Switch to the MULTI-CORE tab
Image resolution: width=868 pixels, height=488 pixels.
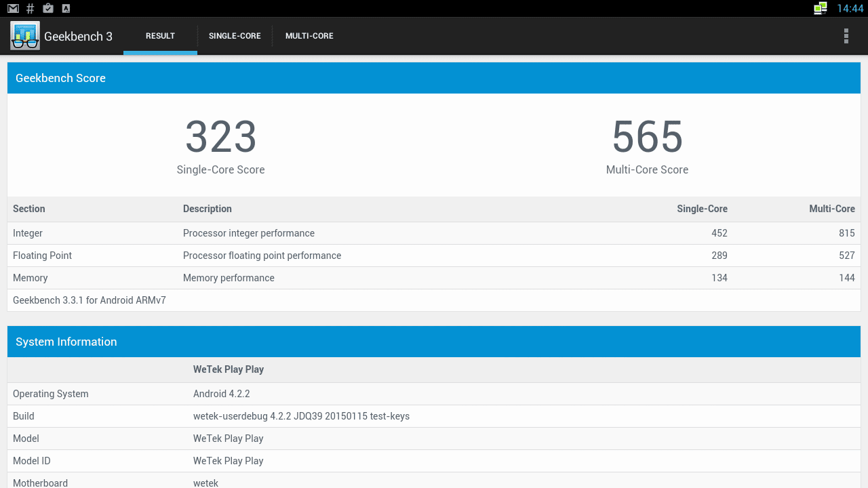[309, 36]
